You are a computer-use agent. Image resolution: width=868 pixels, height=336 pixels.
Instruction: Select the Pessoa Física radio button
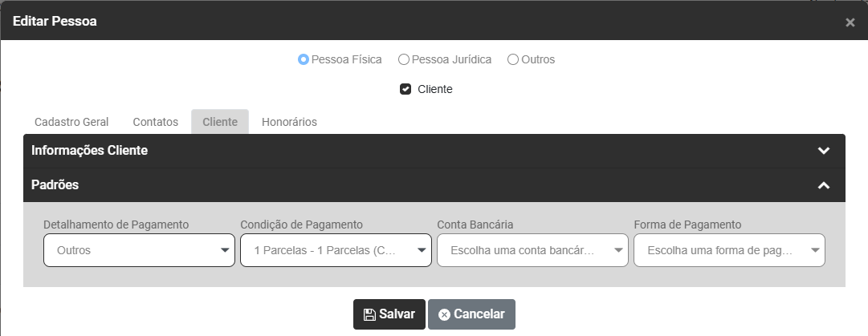tap(304, 59)
